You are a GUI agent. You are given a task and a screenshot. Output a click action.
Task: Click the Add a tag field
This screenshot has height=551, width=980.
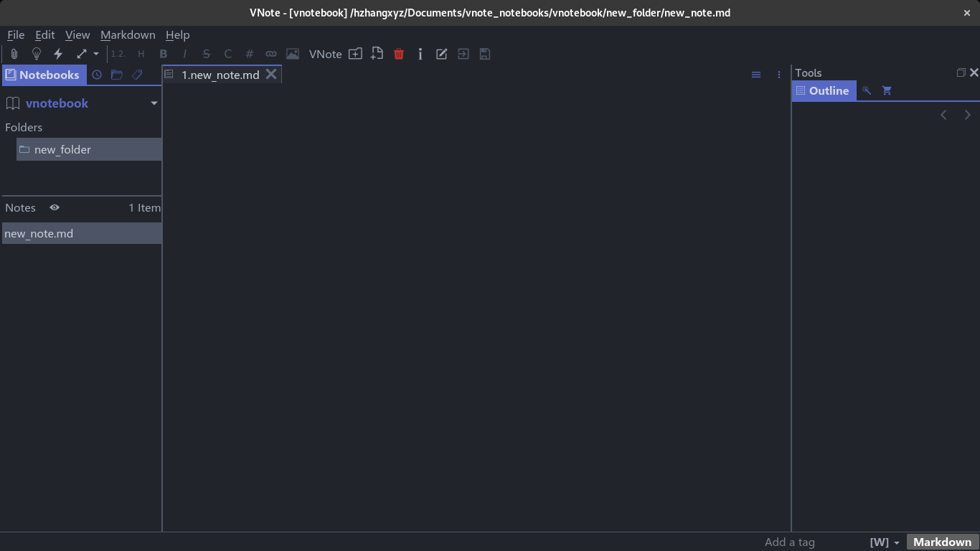pos(790,542)
